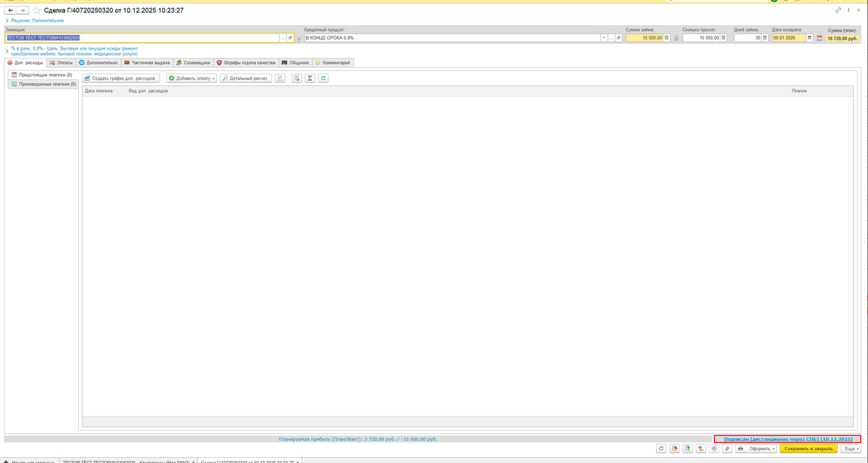Click the green-red Kt entries icon at bottom

701,449
